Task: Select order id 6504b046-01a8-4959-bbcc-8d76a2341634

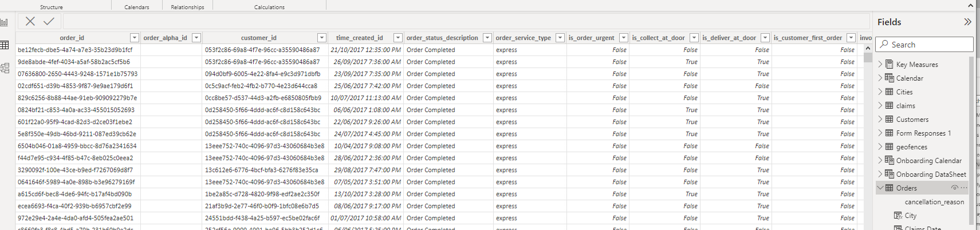Action: (77, 146)
